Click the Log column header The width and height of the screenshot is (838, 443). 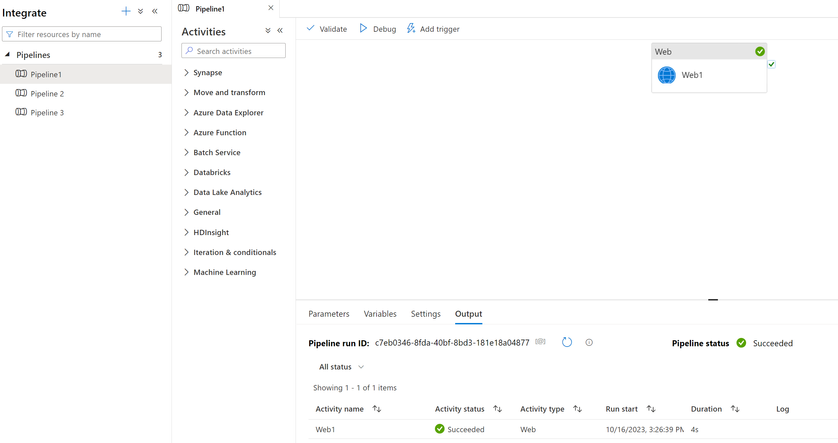pyautogui.click(x=782, y=409)
